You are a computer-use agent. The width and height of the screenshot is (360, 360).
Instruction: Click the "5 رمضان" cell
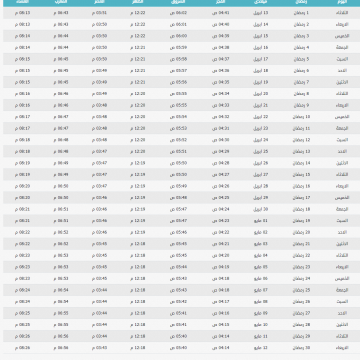coord(301,59)
